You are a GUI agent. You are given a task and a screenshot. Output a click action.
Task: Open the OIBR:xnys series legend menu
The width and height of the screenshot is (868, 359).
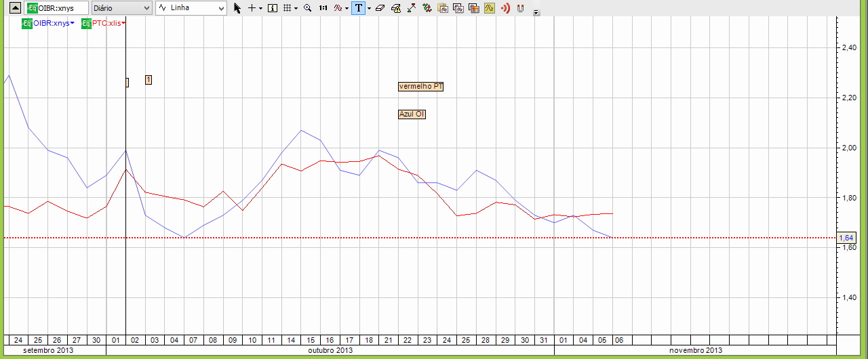[53, 24]
